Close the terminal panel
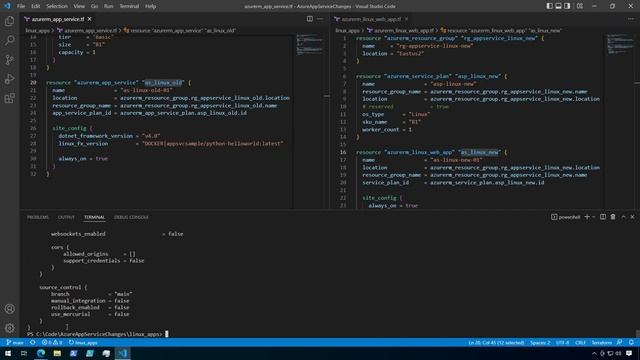The height and width of the screenshot is (360, 640). tap(632, 217)
